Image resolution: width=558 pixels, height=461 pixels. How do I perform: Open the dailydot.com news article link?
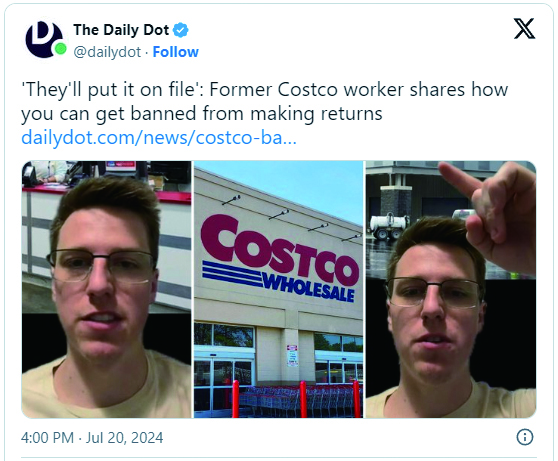(159, 138)
